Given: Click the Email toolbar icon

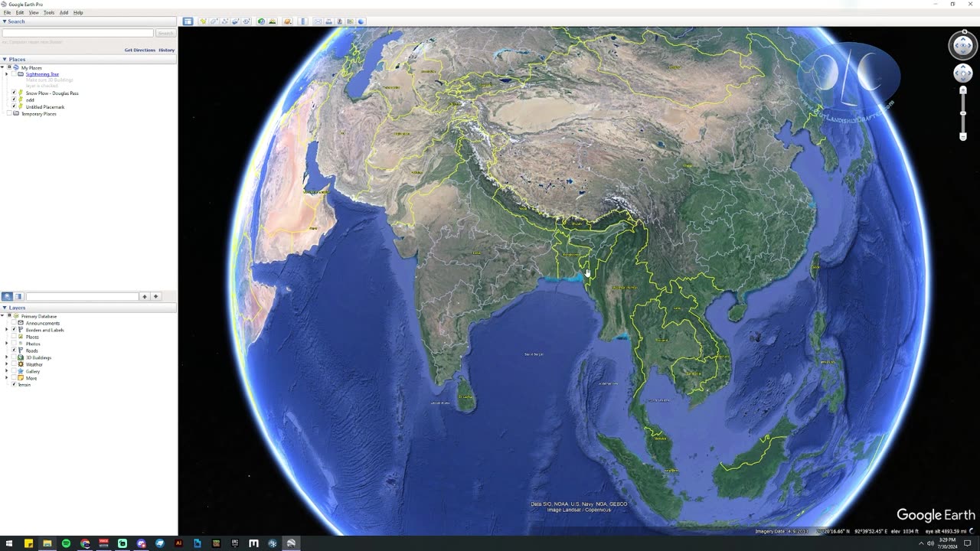Looking at the screenshot, I should 318,21.
